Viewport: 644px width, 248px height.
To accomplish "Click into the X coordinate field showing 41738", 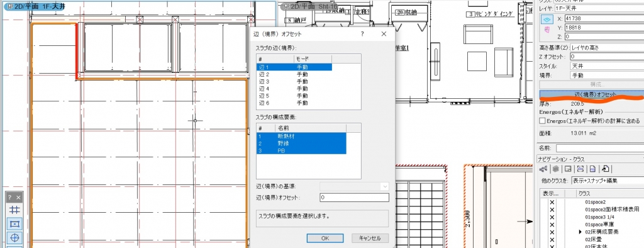I will click(604, 19).
